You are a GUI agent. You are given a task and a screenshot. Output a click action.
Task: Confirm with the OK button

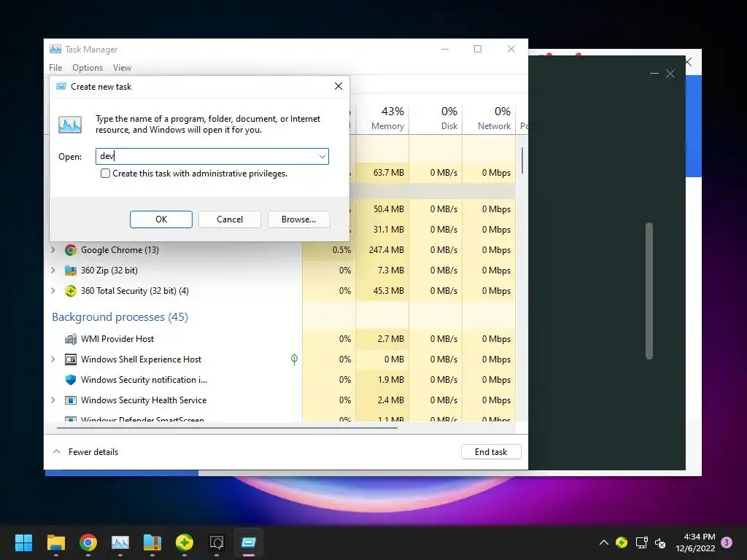tap(161, 219)
